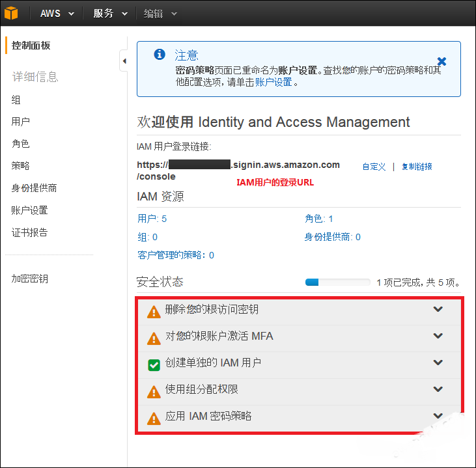This screenshot has width=476, height=468.
Task: Click 复制链接 to copy sign-in URL
Action: 417,167
